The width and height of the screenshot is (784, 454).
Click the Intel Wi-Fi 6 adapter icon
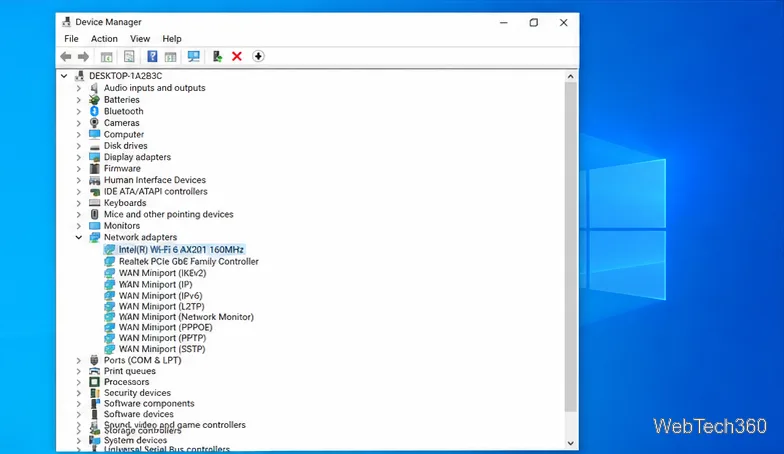point(110,250)
